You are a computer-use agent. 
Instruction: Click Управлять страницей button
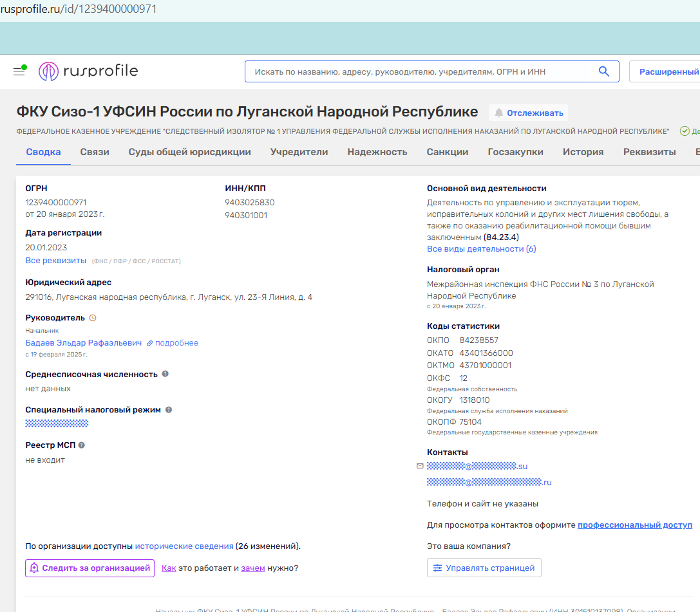pos(484,568)
